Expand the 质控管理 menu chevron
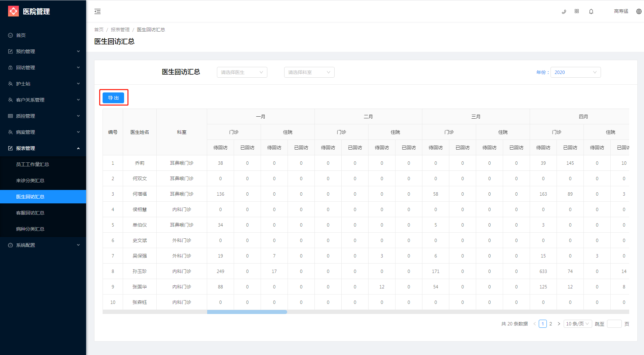This screenshot has width=644, height=355. [x=78, y=116]
